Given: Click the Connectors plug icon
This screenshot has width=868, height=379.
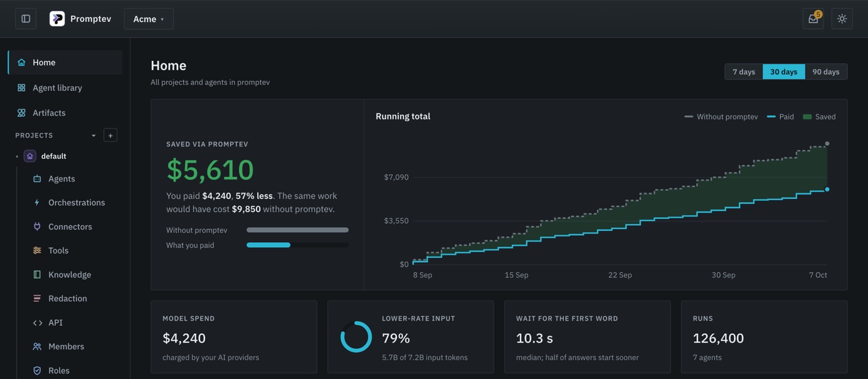Looking at the screenshot, I should (37, 227).
